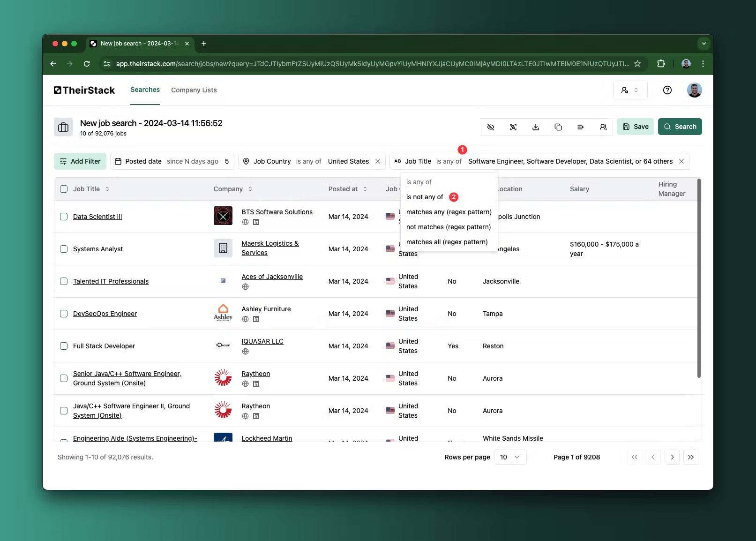Click the download icon in toolbar

click(536, 127)
